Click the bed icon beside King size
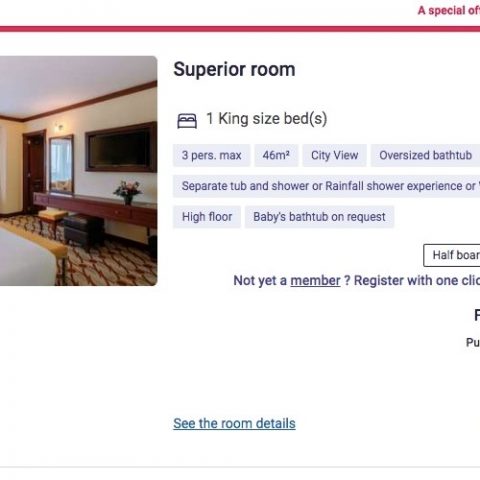480x480 pixels. [187, 121]
